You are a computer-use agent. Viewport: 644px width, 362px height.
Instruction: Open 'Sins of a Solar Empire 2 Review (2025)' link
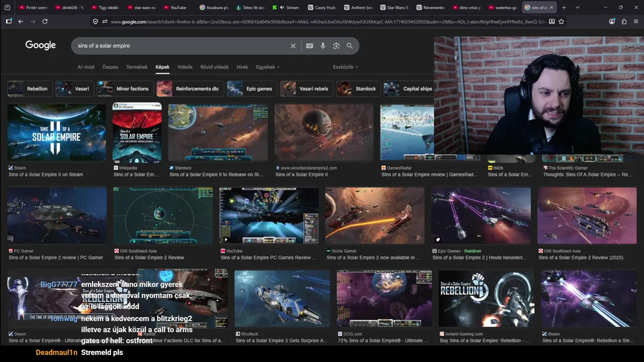click(x=581, y=257)
